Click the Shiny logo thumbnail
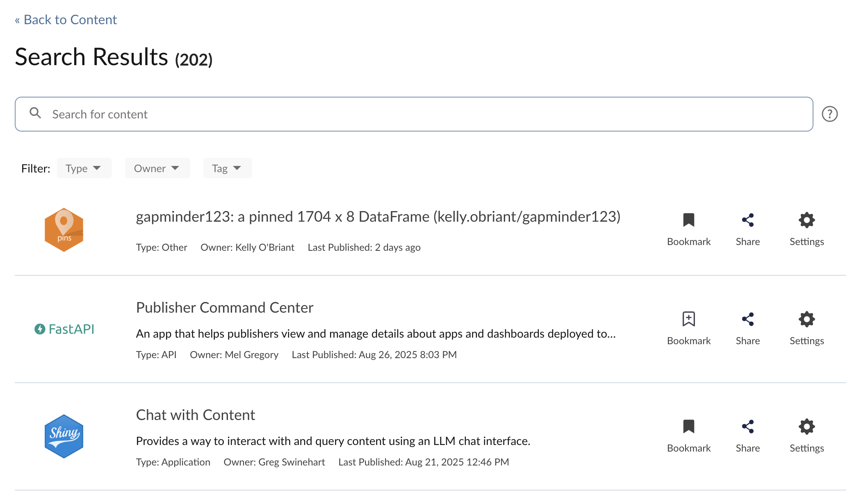Viewport: 861px width, 504px height. 64,436
